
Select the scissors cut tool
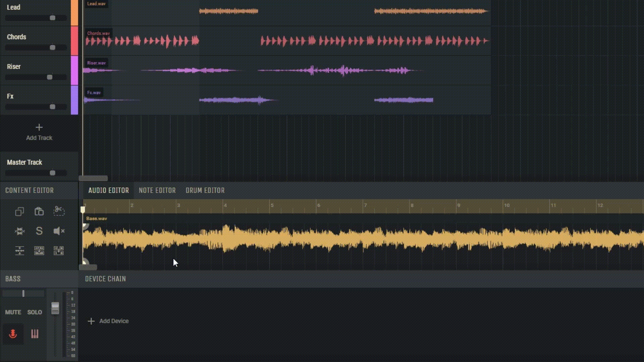click(59, 211)
